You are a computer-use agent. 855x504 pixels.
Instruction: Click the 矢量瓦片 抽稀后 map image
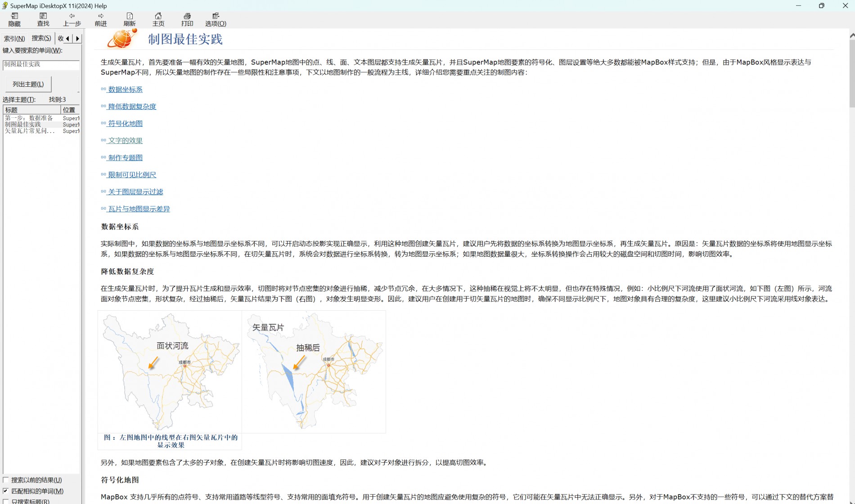314,371
